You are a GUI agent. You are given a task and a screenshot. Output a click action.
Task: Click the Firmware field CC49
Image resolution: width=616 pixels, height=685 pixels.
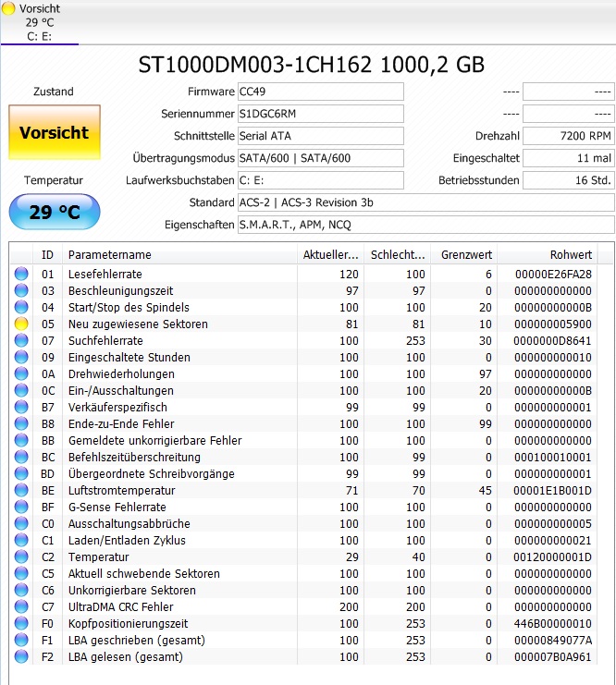pyautogui.click(x=320, y=92)
